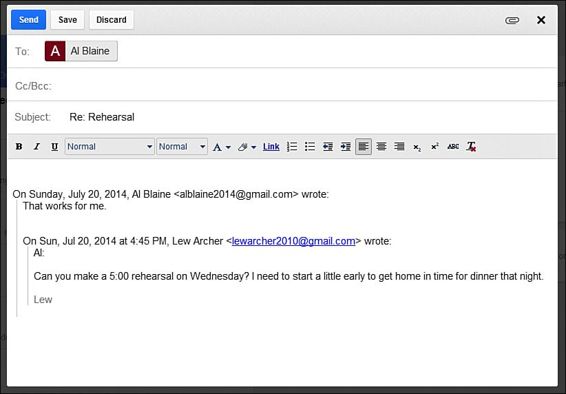
Task: Increase the paragraph indent
Action: [345, 146]
